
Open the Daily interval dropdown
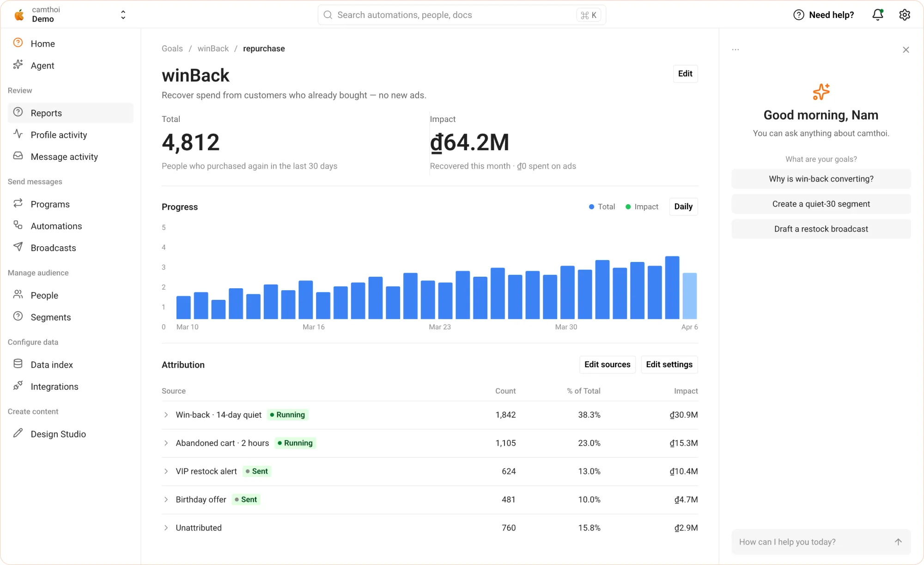click(x=683, y=207)
